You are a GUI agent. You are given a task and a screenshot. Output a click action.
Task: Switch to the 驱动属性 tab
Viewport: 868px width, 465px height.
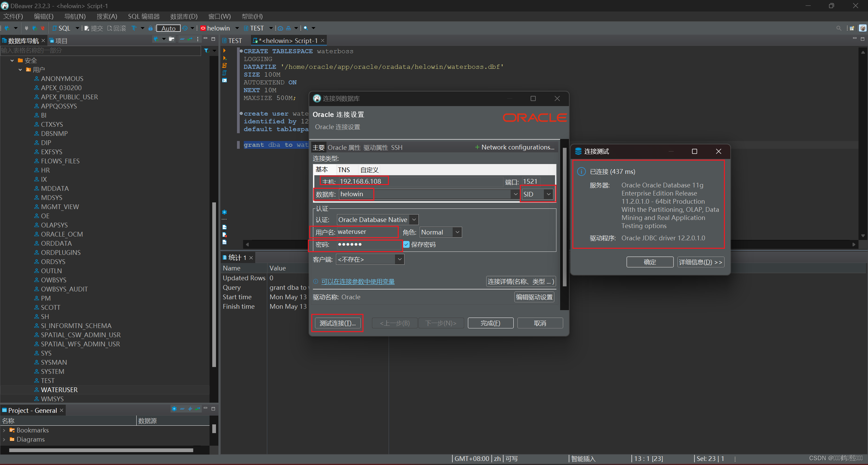[376, 147]
